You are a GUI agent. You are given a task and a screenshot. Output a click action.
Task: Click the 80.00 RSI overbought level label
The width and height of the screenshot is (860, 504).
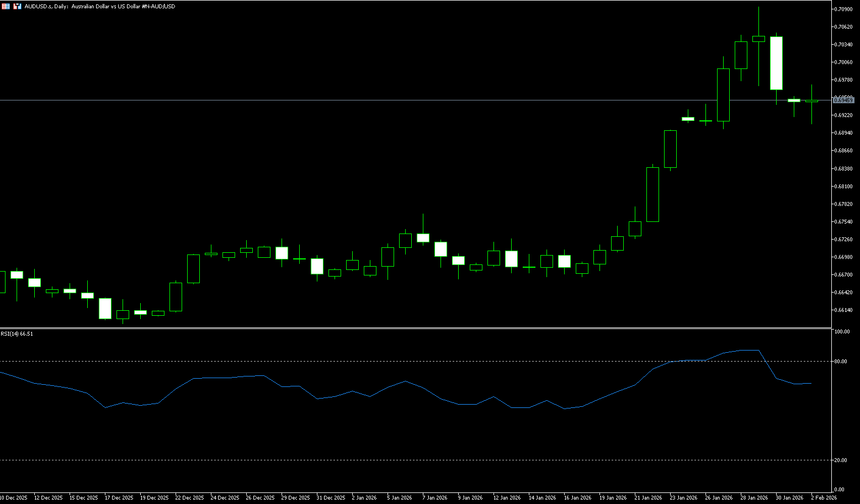[x=841, y=362]
